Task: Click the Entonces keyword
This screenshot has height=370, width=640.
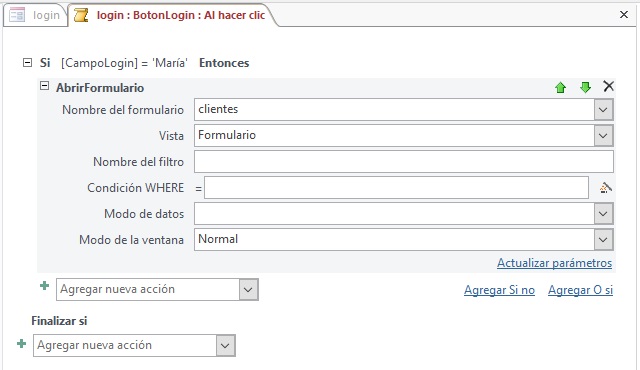Action: pos(224,63)
